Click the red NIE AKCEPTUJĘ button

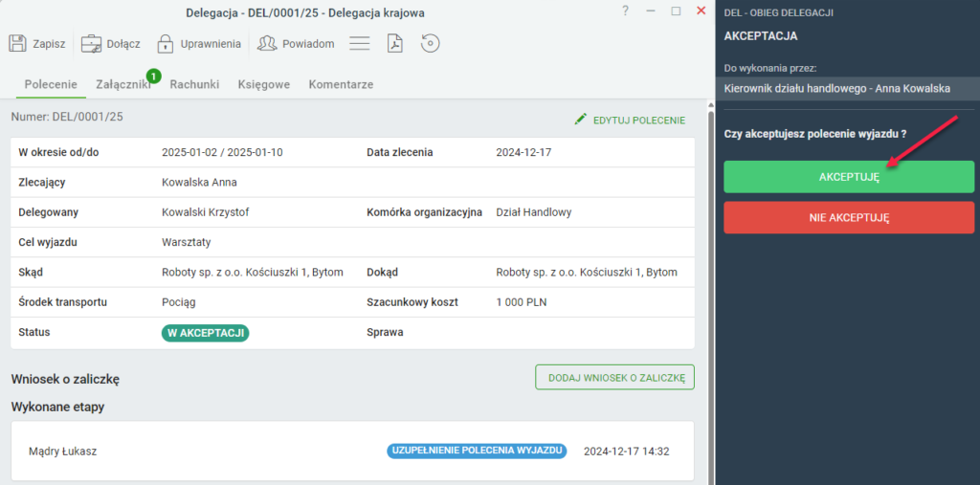click(849, 217)
